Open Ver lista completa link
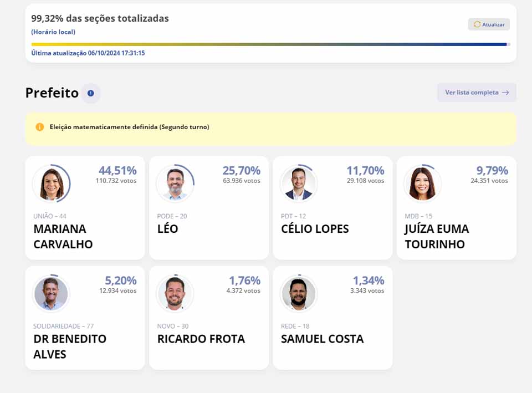This screenshot has width=532, height=393. click(477, 93)
